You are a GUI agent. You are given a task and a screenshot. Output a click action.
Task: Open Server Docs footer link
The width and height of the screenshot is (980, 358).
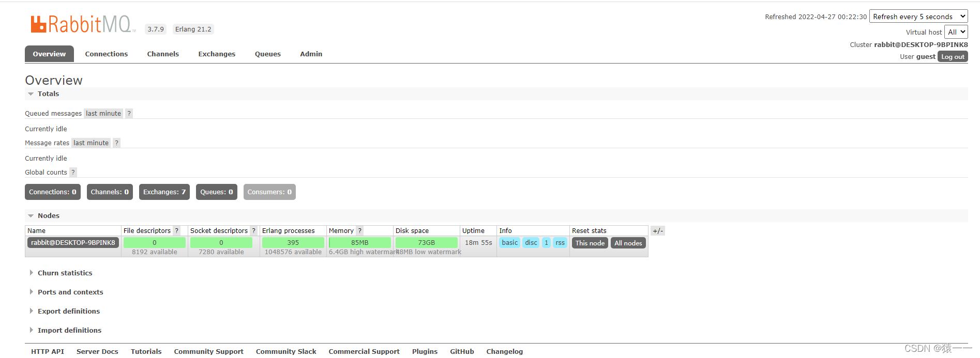tap(97, 352)
